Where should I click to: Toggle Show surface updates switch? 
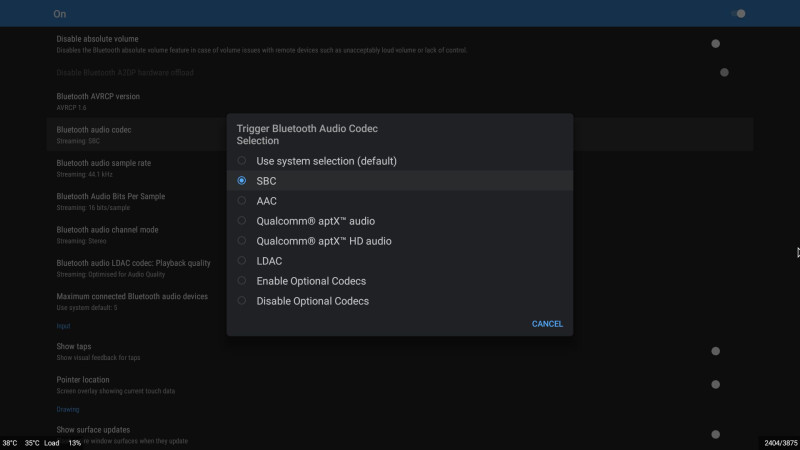[715, 434]
